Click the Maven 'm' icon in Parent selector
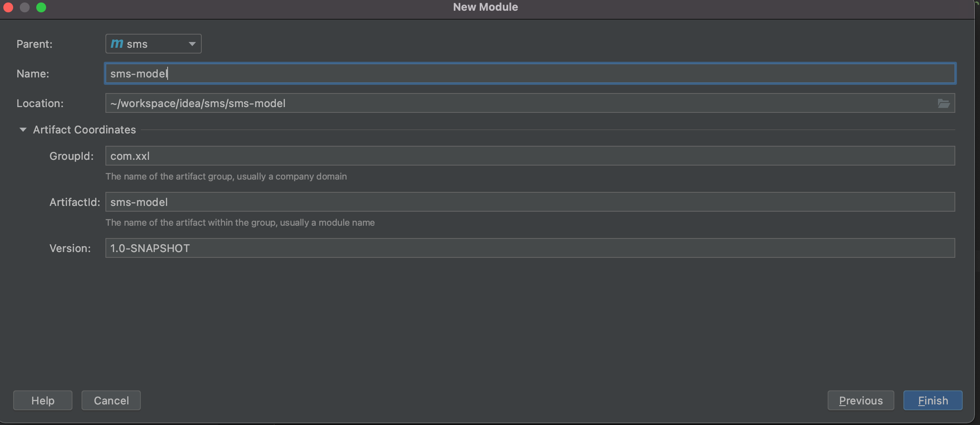Viewport: 980px width, 425px height. click(x=117, y=44)
